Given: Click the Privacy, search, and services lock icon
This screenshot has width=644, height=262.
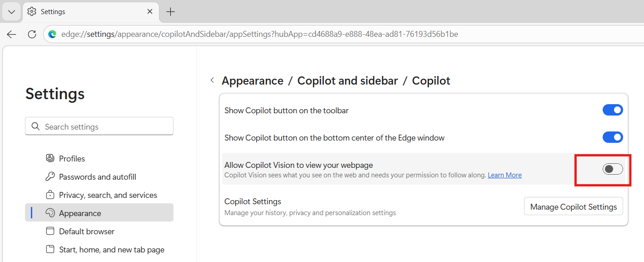Looking at the screenshot, I should coord(50,195).
